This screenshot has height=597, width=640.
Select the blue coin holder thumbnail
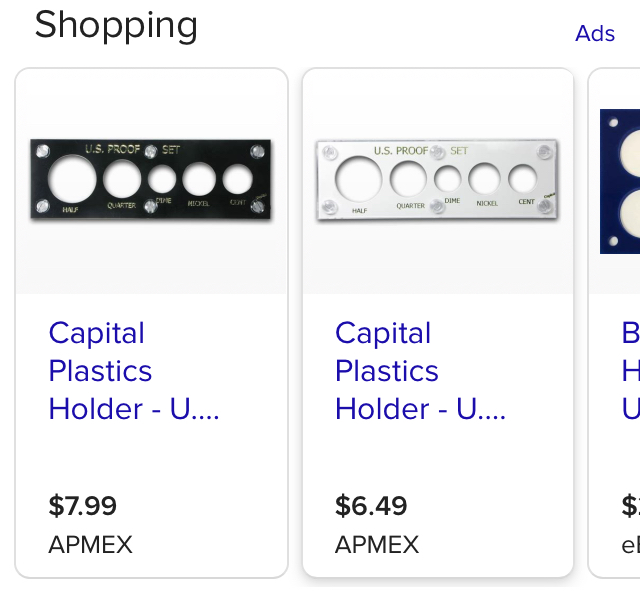click(620, 181)
